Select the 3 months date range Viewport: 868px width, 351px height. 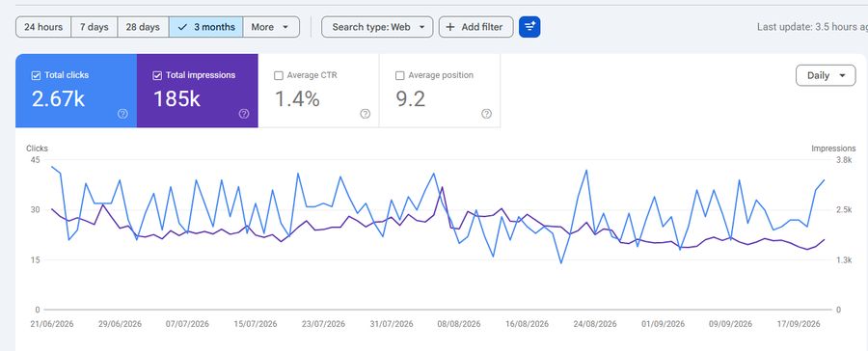point(206,27)
